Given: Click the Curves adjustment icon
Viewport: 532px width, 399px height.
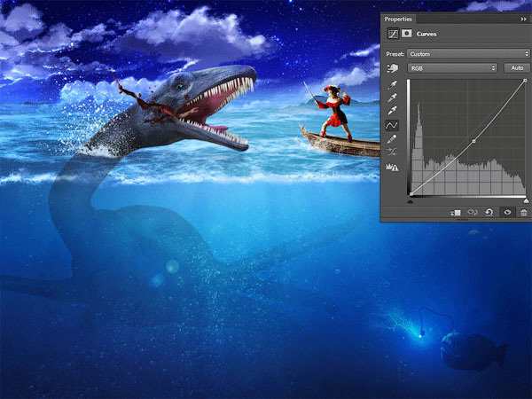Looking at the screenshot, I should tap(393, 34).
